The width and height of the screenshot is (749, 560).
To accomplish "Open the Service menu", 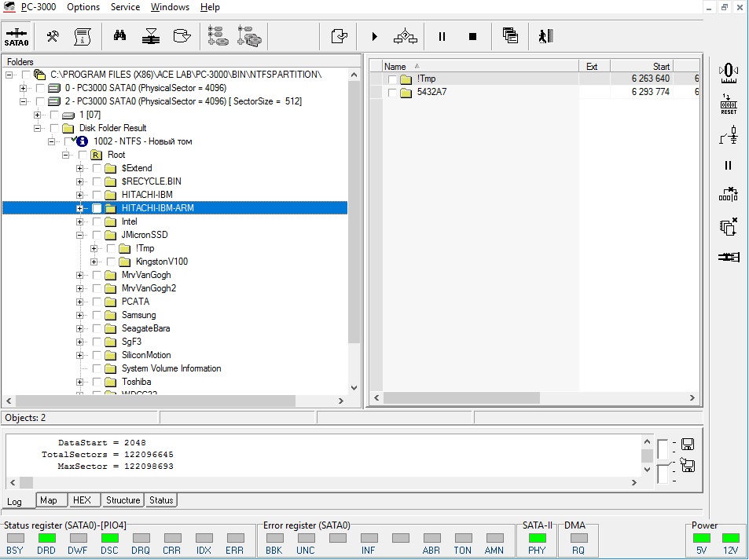I will (x=125, y=7).
